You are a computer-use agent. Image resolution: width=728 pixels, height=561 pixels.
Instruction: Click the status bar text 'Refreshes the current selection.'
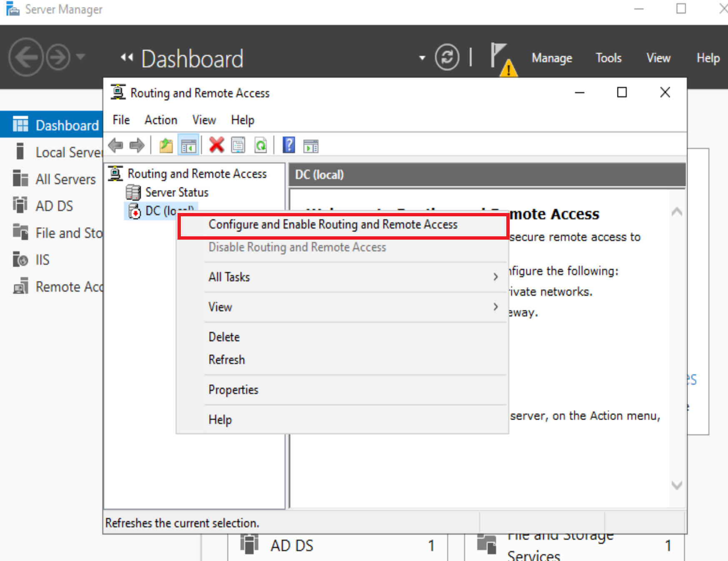coord(182,523)
